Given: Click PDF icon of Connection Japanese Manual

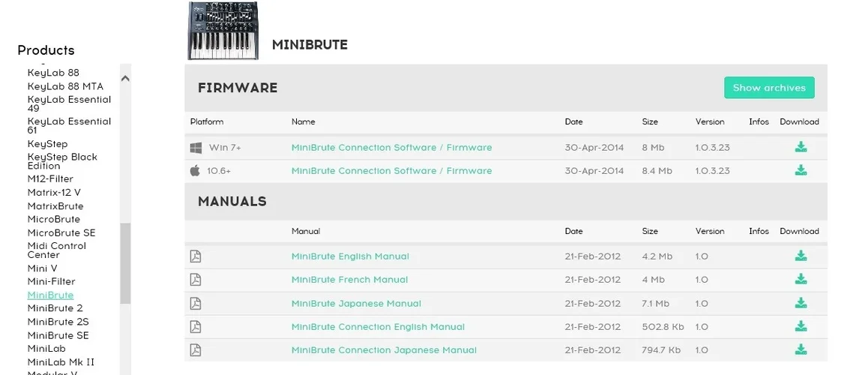Looking at the screenshot, I should pyautogui.click(x=196, y=350).
